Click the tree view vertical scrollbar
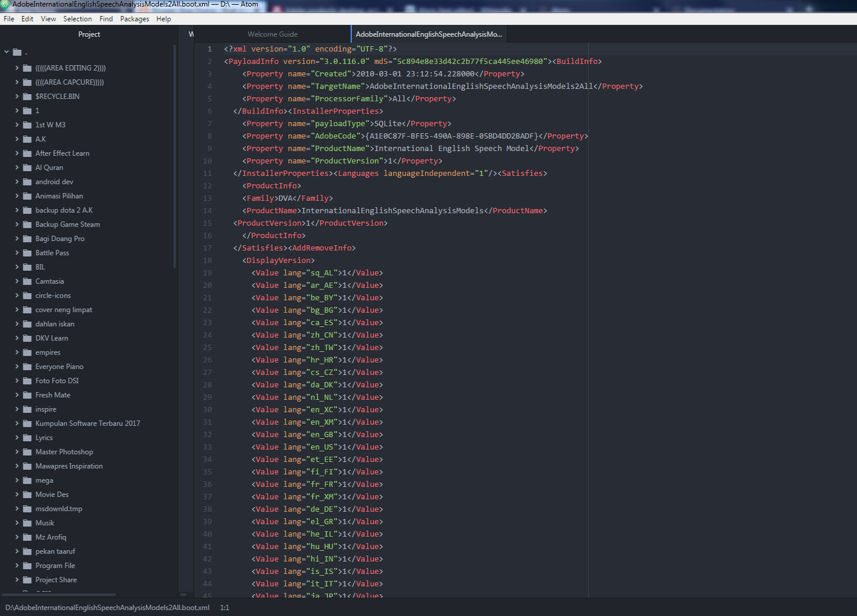Viewport: 857px width, 616px height. pyautogui.click(x=175, y=156)
